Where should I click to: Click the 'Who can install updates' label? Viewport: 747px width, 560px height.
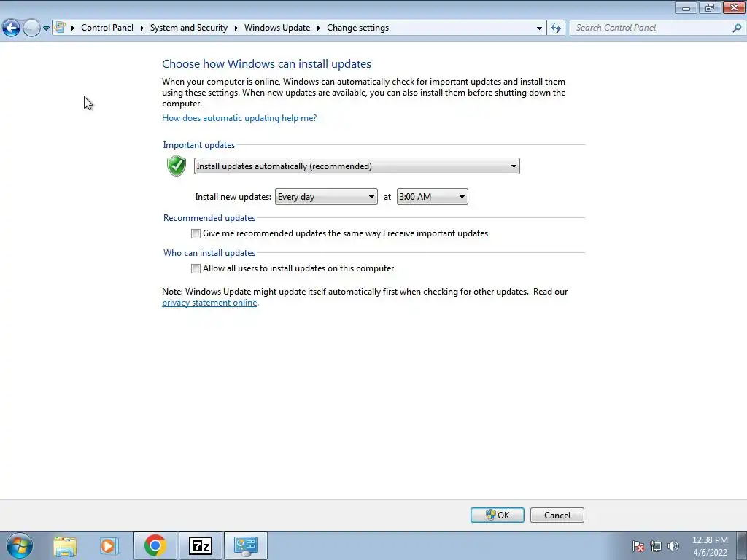point(209,253)
